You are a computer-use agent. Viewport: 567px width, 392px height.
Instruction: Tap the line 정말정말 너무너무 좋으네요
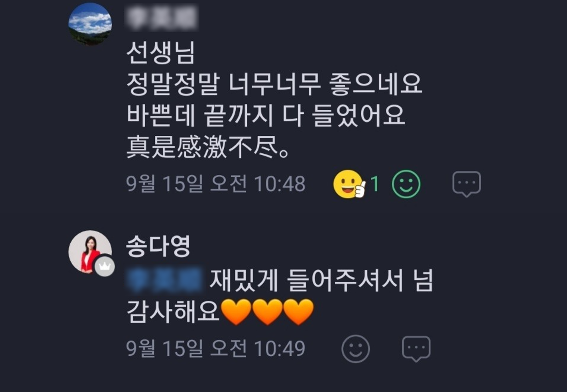(274, 85)
